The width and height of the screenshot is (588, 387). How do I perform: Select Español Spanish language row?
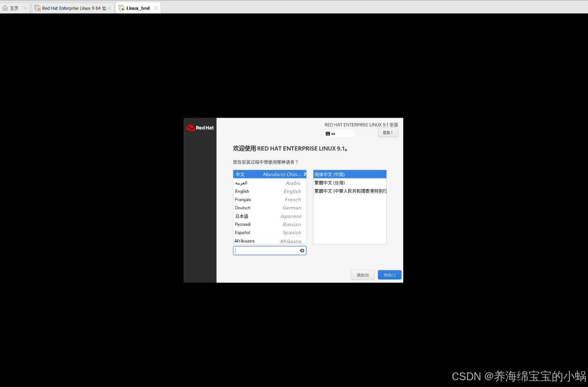(270, 232)
